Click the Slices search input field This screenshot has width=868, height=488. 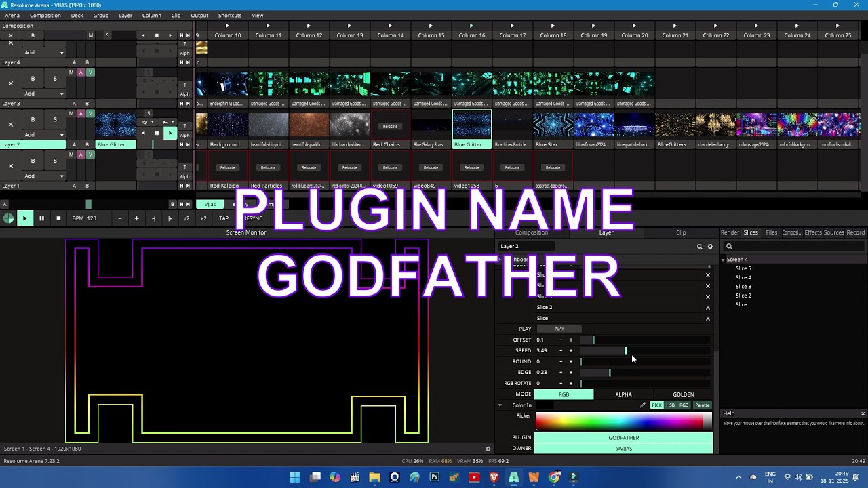coord(795,247)
